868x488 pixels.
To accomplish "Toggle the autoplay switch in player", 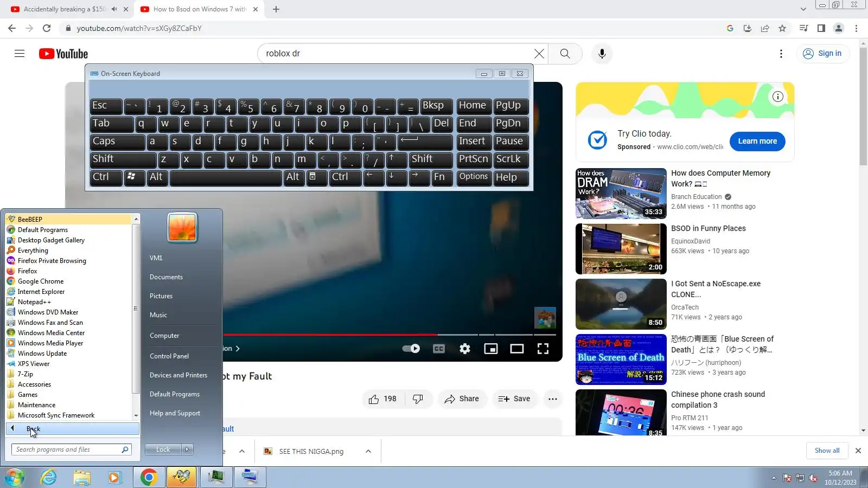I will coord(411,349).
